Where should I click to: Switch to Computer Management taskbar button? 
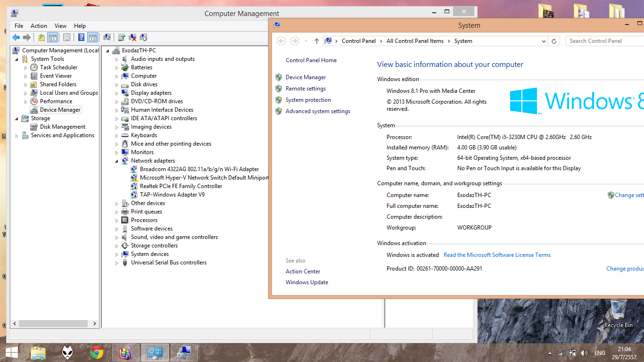pyautogui.click(x=184, y=353)
